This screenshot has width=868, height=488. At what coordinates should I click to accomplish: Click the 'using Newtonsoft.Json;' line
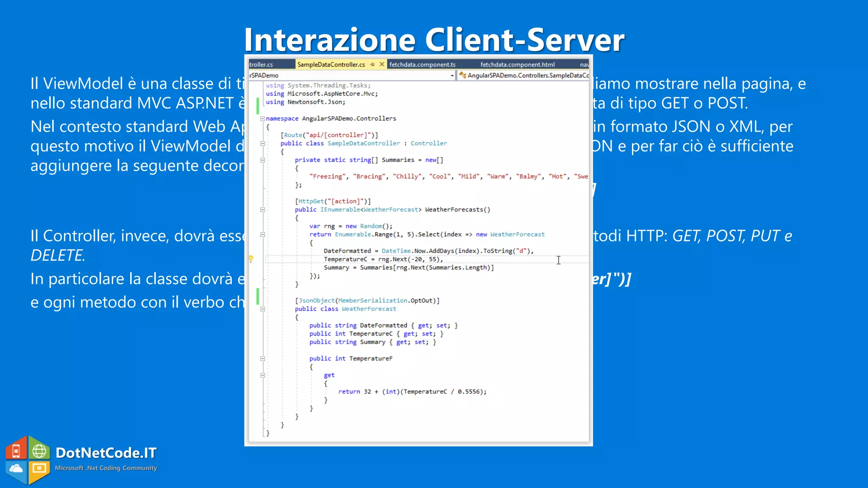pyautogui.click(x=306, y=102)
